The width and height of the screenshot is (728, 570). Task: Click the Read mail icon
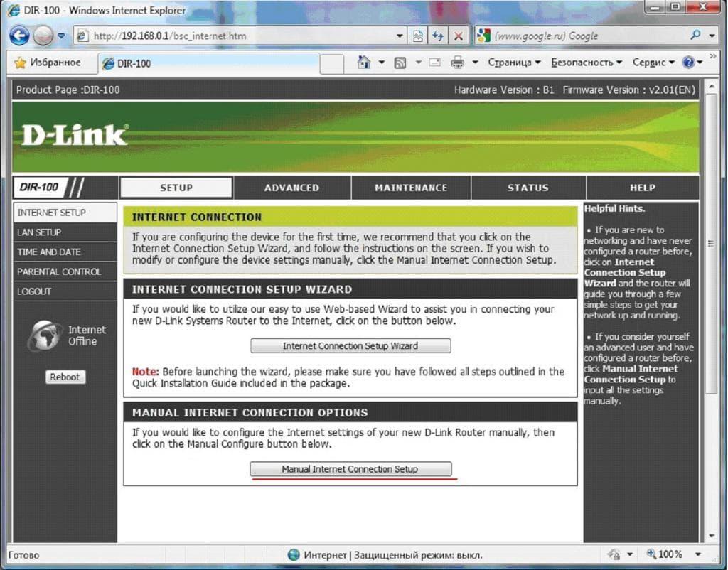[434, 63]
